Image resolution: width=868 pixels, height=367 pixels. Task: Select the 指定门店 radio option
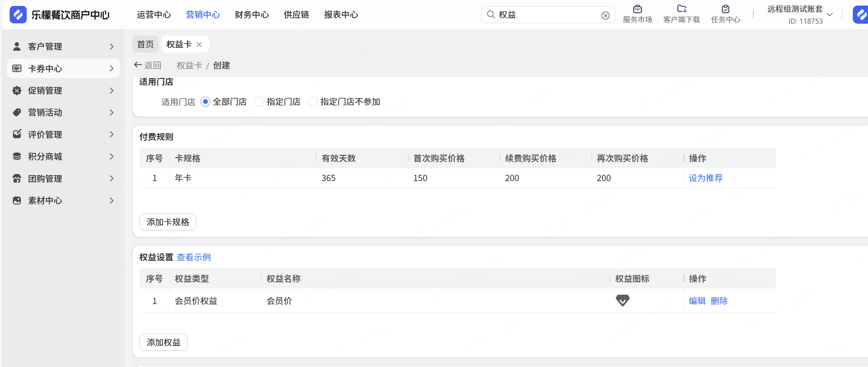click(x=259, y=101)
